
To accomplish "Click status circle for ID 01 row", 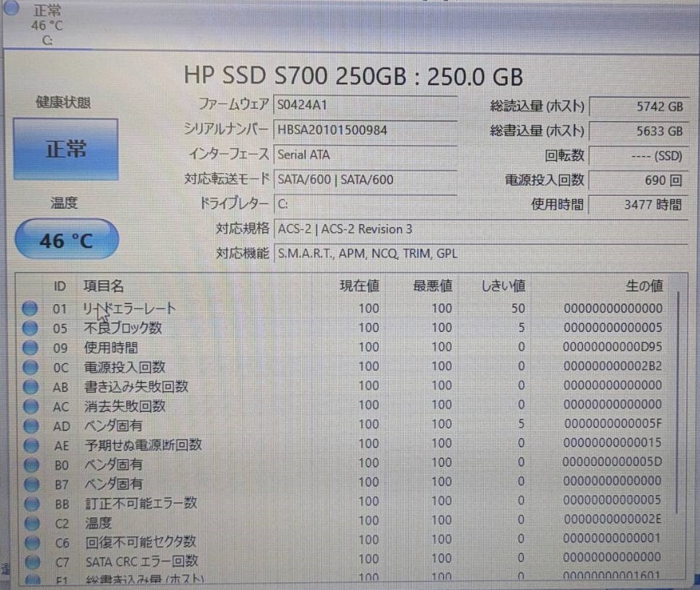I will click(x=30, y=308).
